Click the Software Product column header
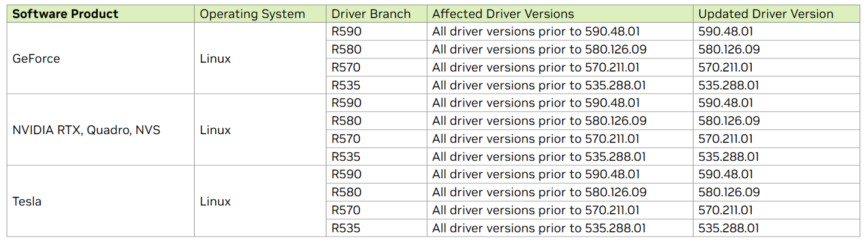The width and height of the screenshot is (868, 242). (65, 14)
